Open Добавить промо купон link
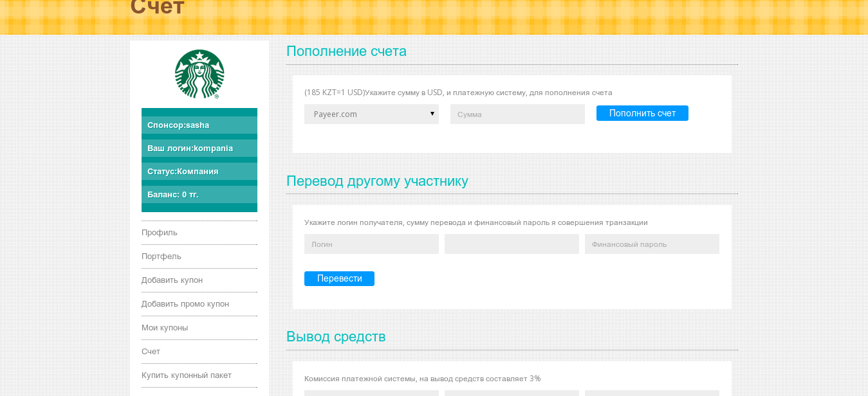Image resolution: width=868 pixels, height=396 pixels. [x=185, y=304]
